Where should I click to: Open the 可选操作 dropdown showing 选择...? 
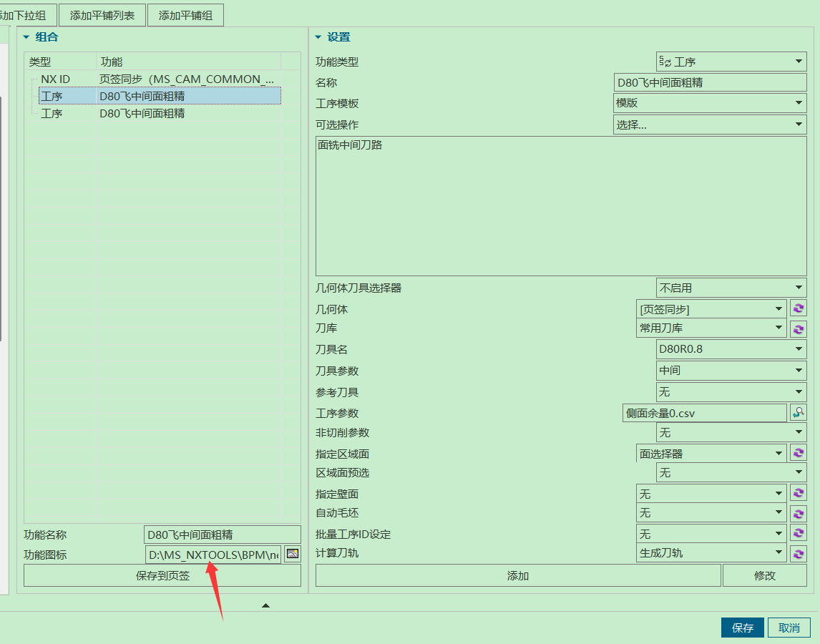point(710,125)
